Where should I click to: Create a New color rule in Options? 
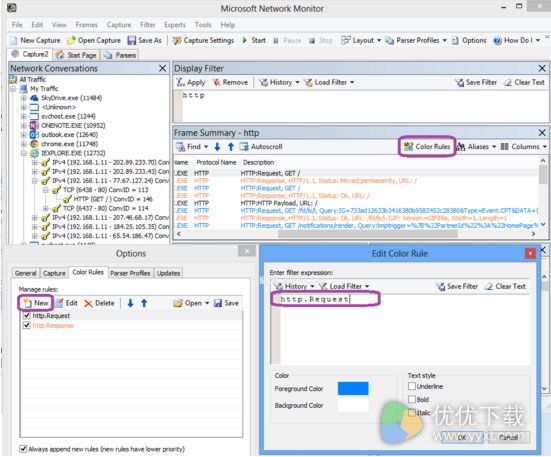pyautogui.click(x=35, y=303)
